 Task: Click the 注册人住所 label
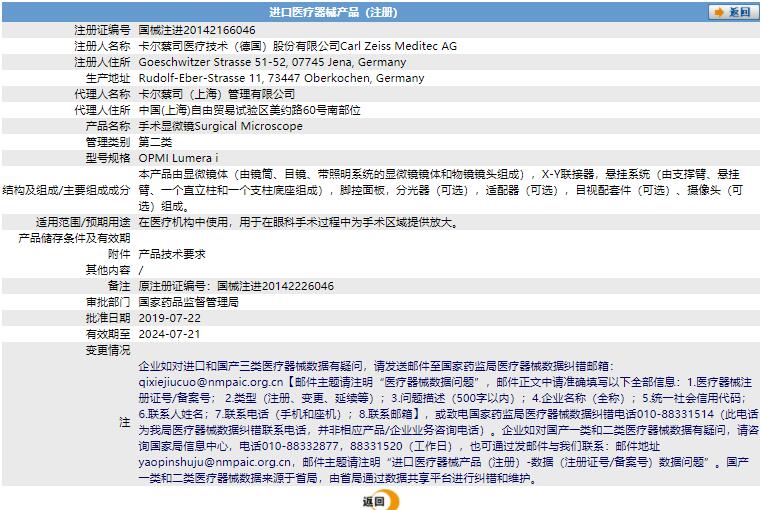click(102, 62)
